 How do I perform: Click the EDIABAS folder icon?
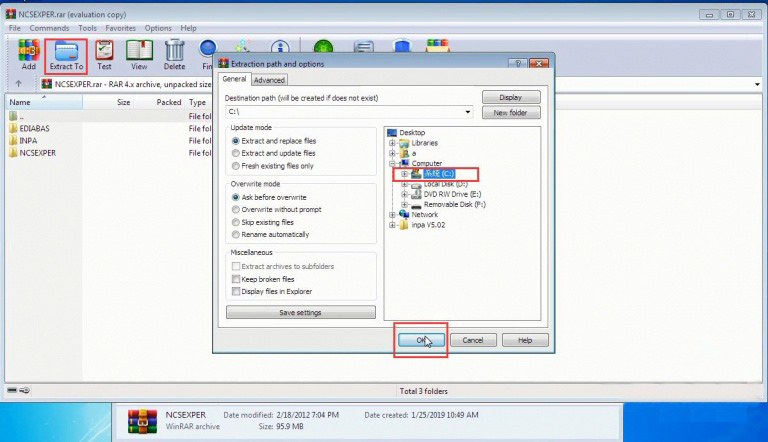(x=13, y=128)
